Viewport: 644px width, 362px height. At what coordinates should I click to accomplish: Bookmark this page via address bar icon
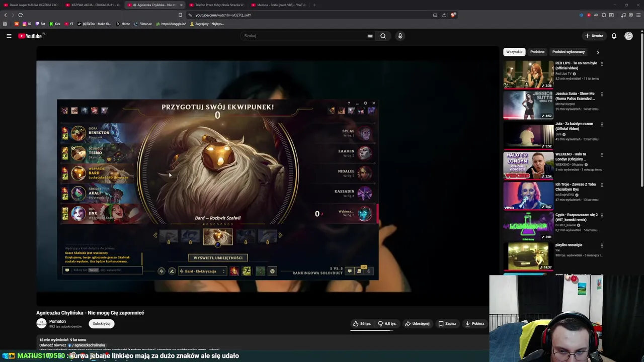(180, 15)
